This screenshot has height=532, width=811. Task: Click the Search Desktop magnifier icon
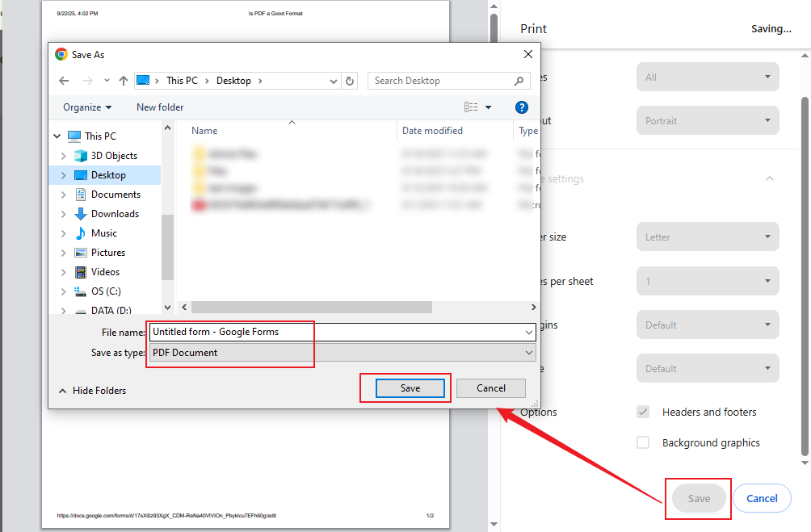pyautogui.click(x=519, y=81)
